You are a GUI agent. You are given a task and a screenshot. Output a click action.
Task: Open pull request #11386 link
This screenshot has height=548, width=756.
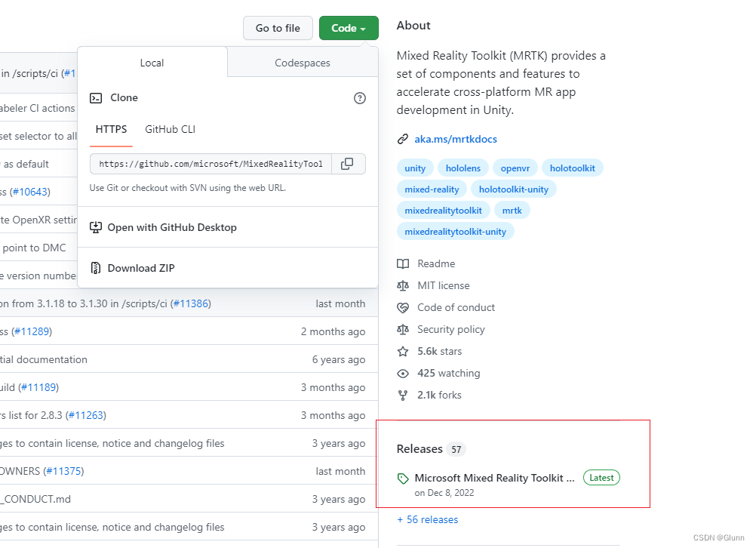click(x=190, y=304)
